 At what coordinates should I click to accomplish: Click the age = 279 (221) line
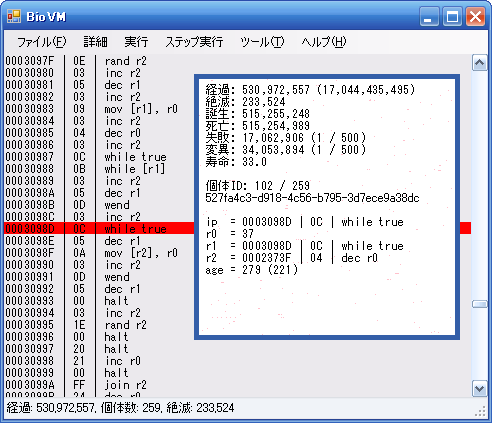252,270
